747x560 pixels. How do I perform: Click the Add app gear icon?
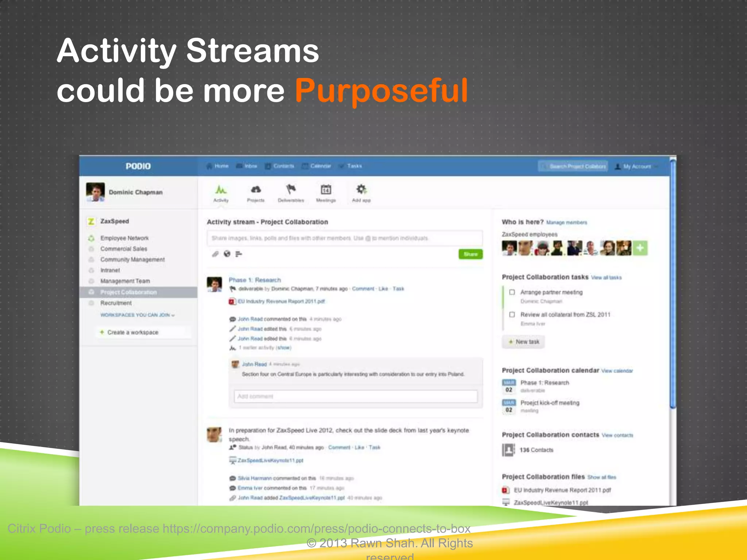click(x=361, y=189)
